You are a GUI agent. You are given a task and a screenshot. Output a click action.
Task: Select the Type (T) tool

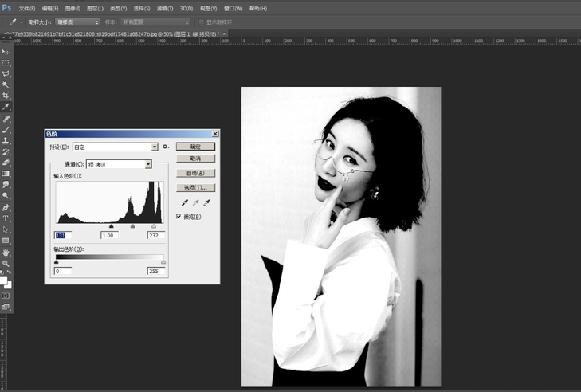click(6, 218)
